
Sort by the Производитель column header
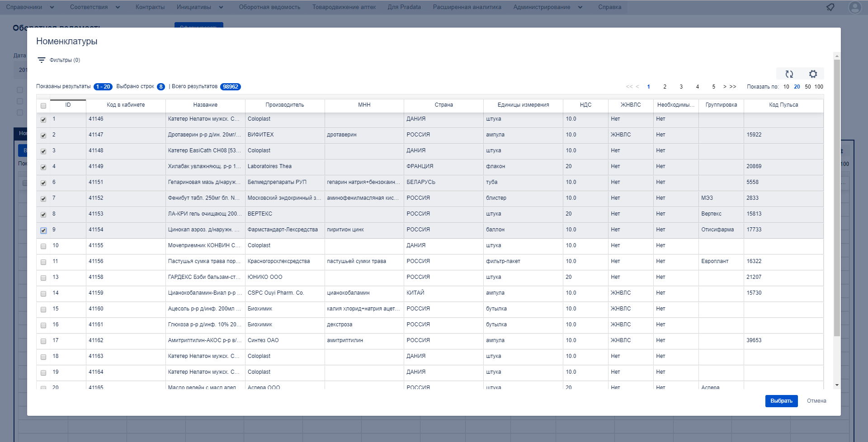285,105
